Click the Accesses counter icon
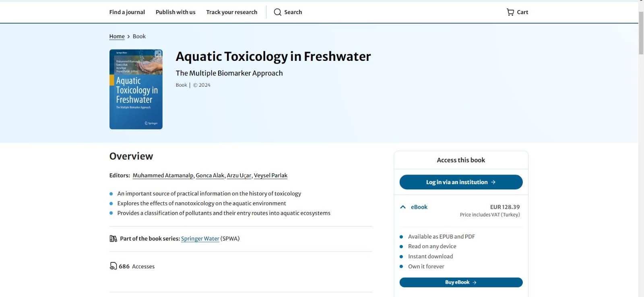The height and width of the screenshot is (297, 644). coord(114,266)
